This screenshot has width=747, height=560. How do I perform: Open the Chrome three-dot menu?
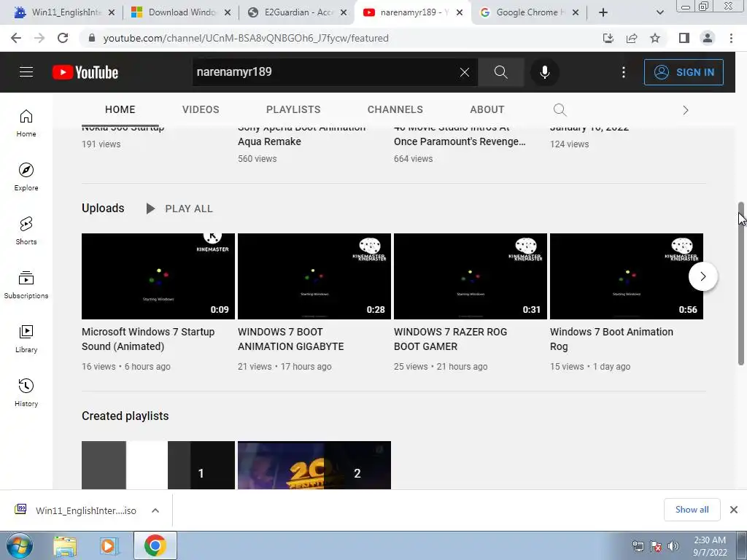click(x=731, y=38)
